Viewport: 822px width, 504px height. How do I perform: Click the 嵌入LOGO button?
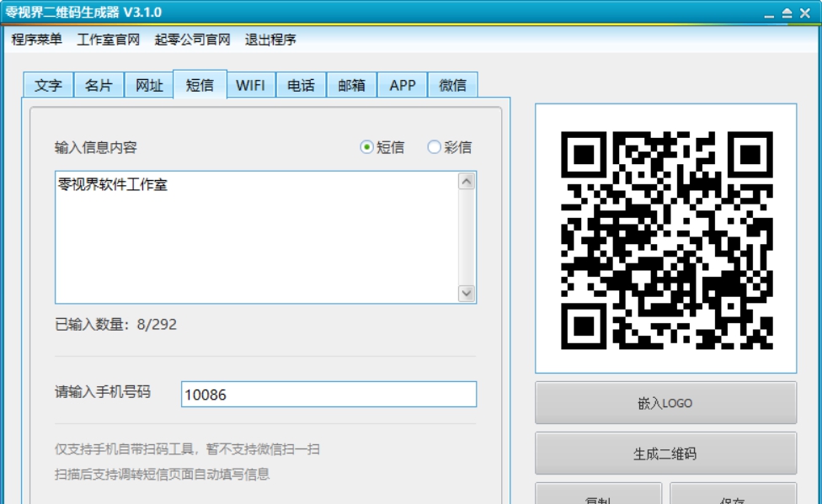tap(666, 403)
